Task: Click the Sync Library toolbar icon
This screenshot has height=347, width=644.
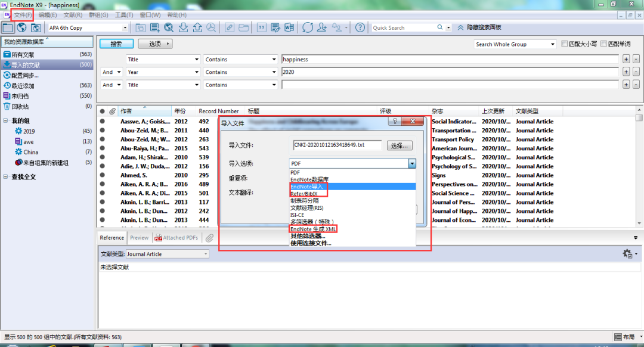Action: [308, 27]
